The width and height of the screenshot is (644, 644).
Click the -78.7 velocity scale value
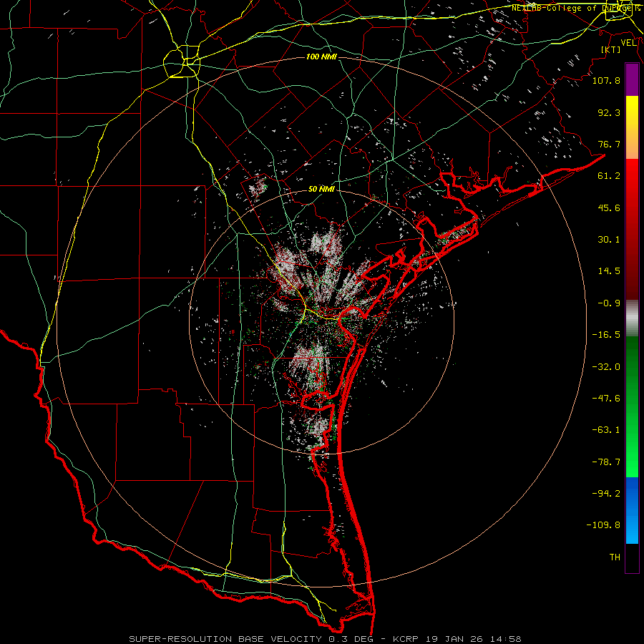pyautogui.click(x=606, y=462)
